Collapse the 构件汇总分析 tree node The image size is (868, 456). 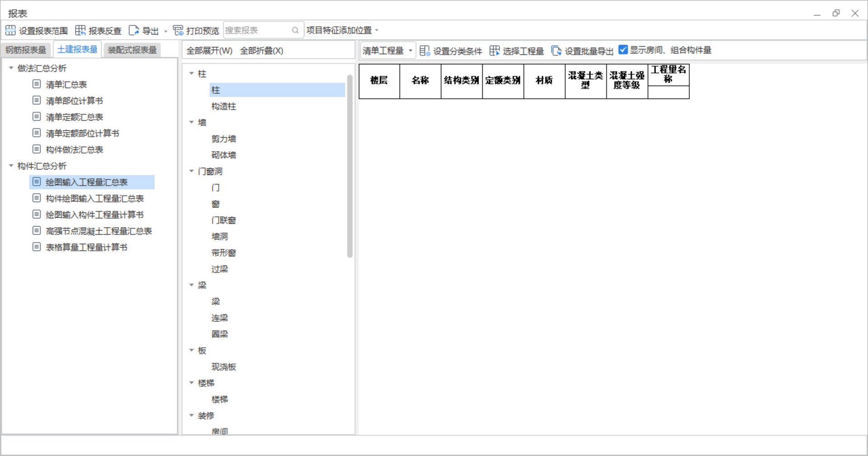(x=11, y=166)
